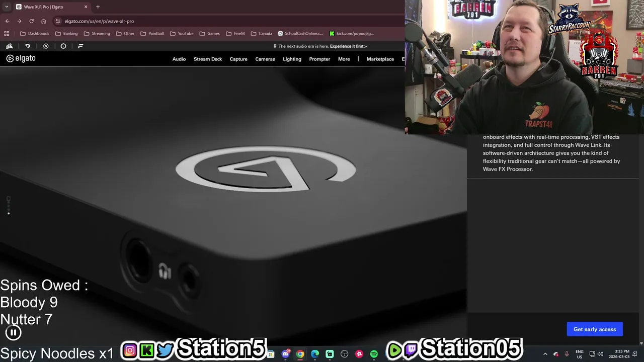Open Google Chrome from the taskbar

(300, 354)
